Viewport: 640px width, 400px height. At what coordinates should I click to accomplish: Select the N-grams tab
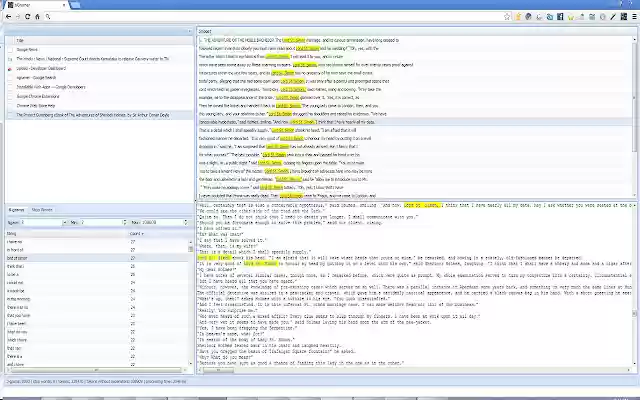tap(16, 210)
